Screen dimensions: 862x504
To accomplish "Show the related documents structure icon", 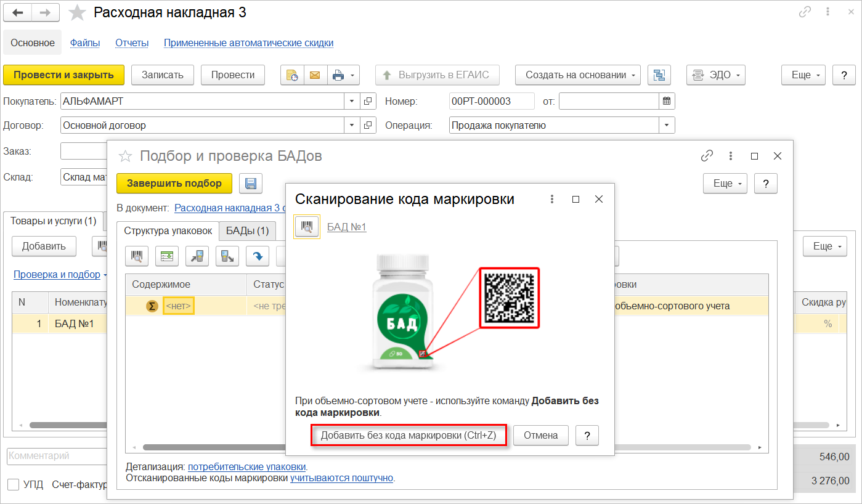I will [x=659, y=75].
